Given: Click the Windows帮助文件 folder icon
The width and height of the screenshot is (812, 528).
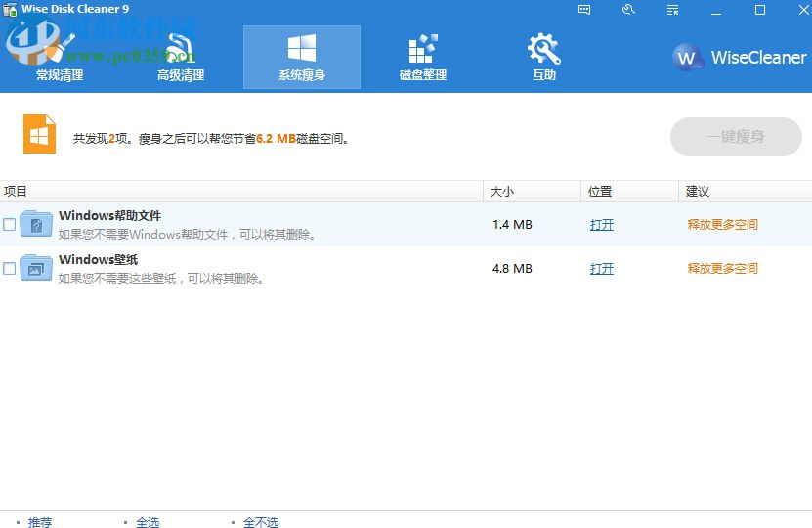Looking at the screenshot, I should (36, 224).
